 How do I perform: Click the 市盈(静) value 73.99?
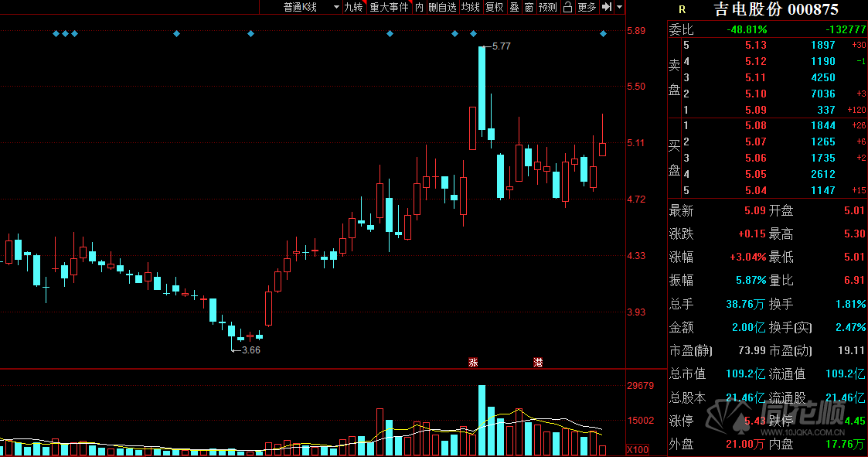(x=752, y=350)
